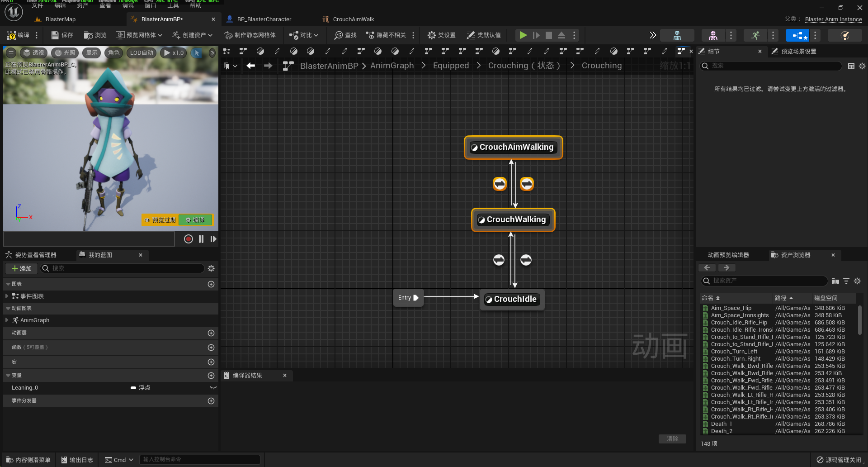Toggle the perspective (透视) view button

(x=34, y=53)
